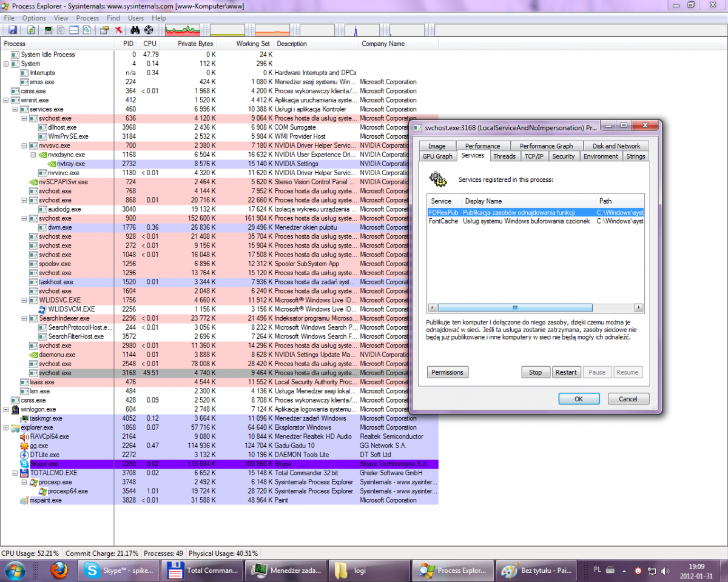
Task: Click the CPU usage history graph in toolbar
Action: tap(182, 30)
